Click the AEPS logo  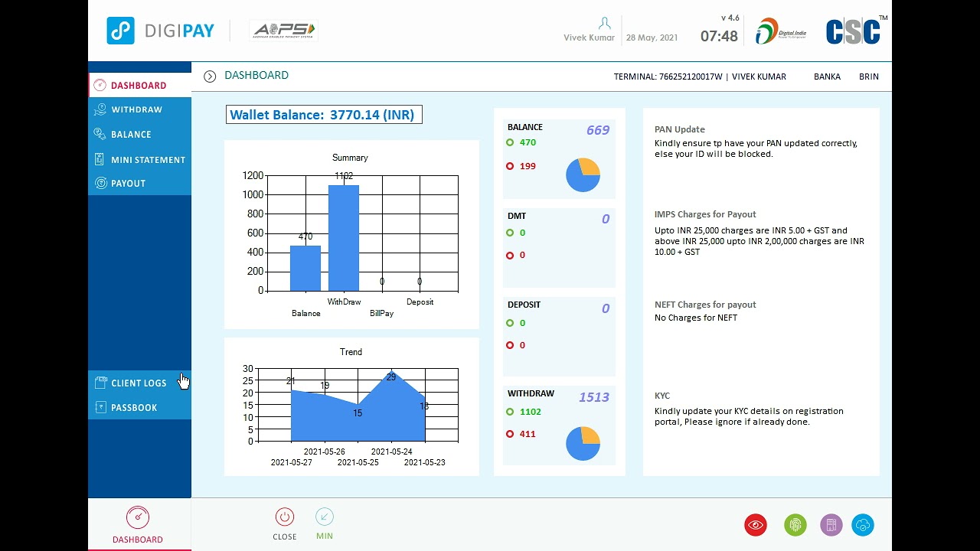[283, 31]
